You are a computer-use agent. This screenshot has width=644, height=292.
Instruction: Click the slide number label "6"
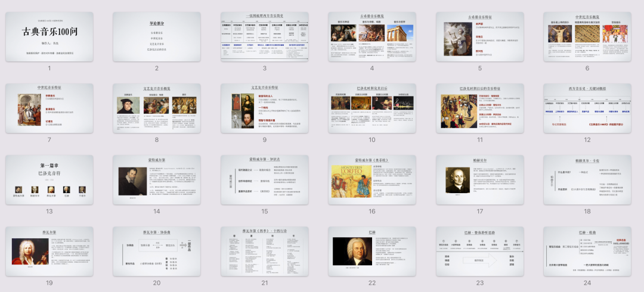click(587, 68)
